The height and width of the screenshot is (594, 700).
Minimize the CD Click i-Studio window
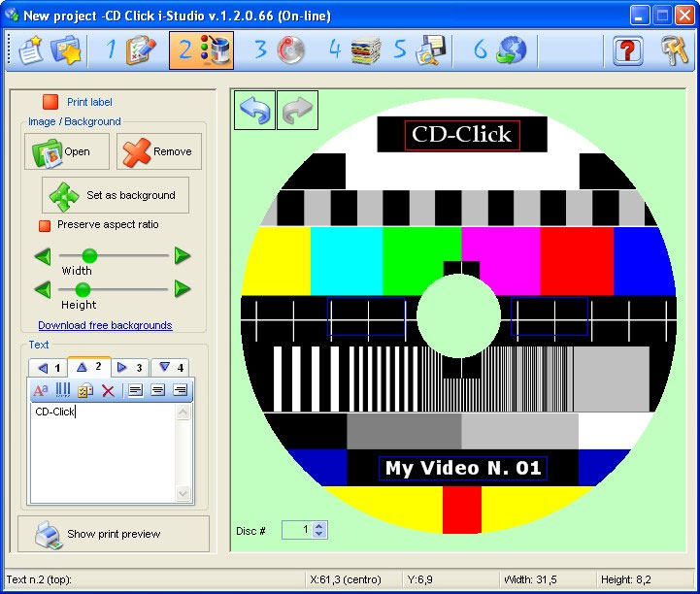(x=639, y=16)
